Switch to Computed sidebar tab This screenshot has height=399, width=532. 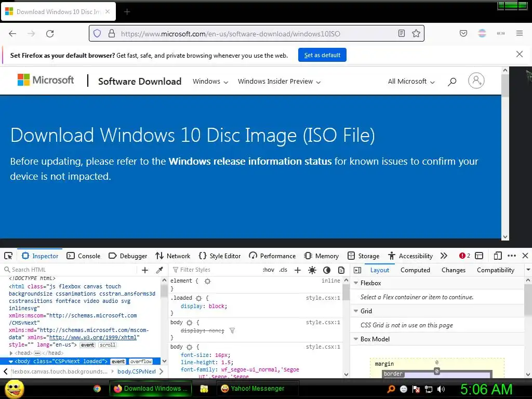pyautogui.click(x=415, y=270)
